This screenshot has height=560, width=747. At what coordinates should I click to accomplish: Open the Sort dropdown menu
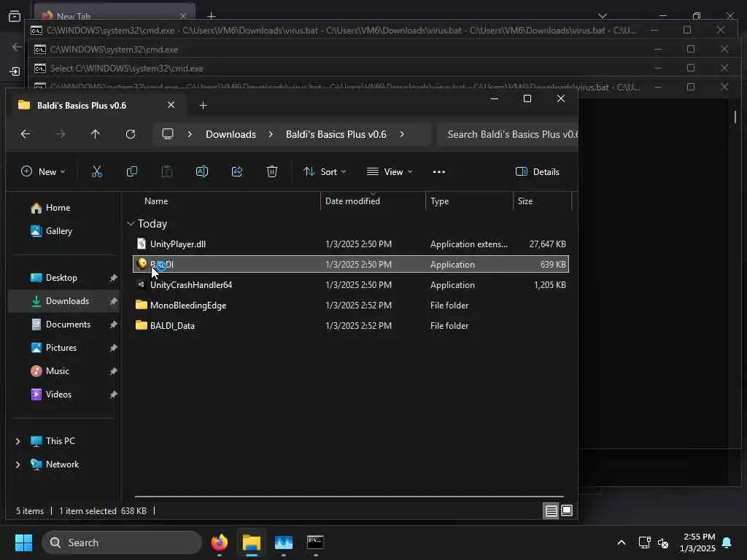coord(325,172)
